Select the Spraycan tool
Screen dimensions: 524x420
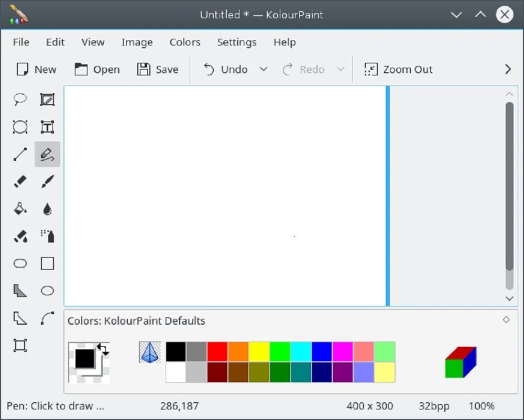[47, 236]
